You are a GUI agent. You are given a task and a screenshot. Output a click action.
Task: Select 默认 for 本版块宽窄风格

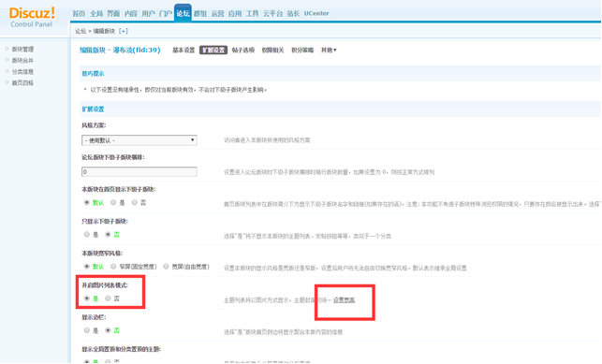(87, 266)
